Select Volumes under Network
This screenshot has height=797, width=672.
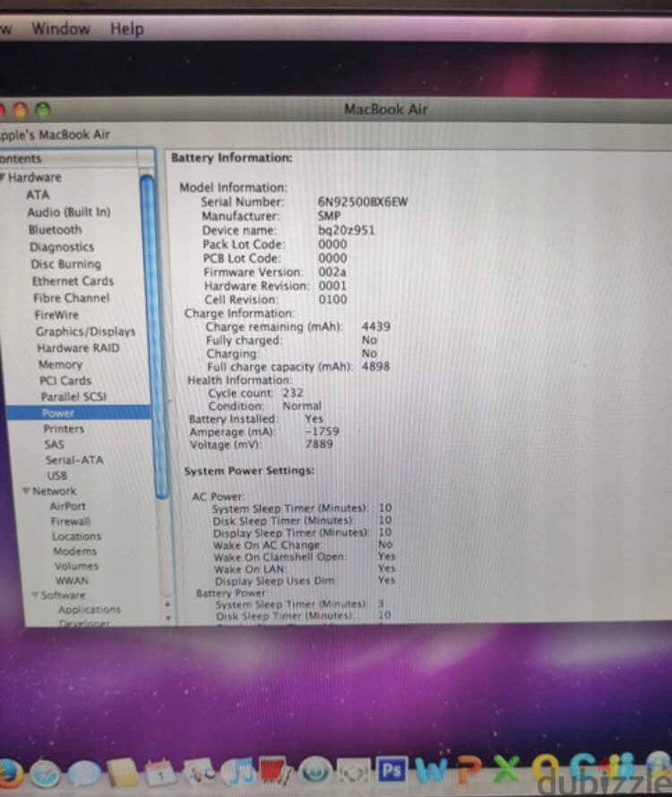pos(76,566)
